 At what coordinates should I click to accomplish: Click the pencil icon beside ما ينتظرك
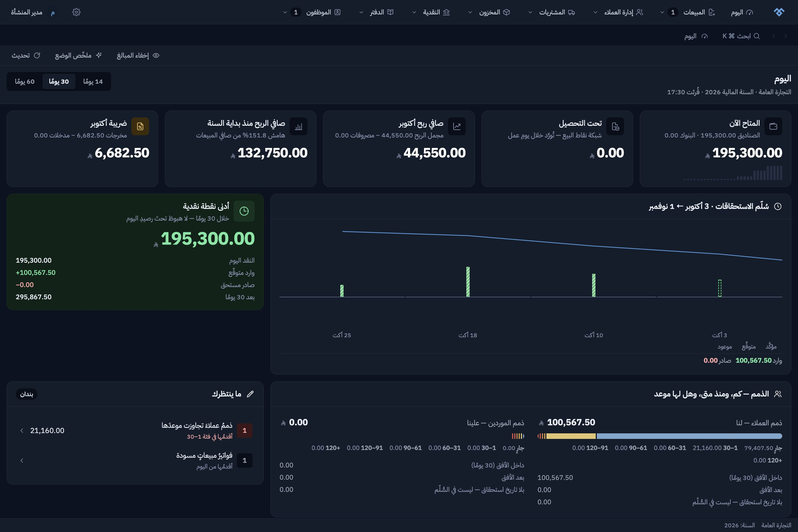pos(250,394)
